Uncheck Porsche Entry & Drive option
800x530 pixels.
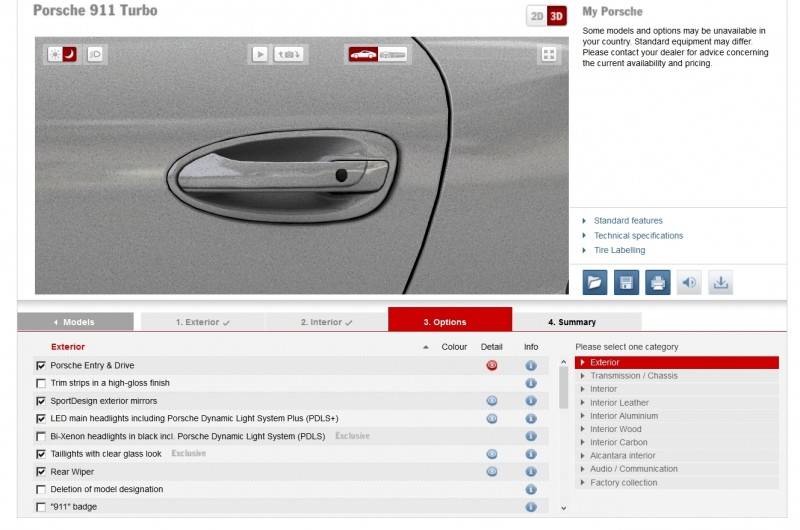point(41,366)
